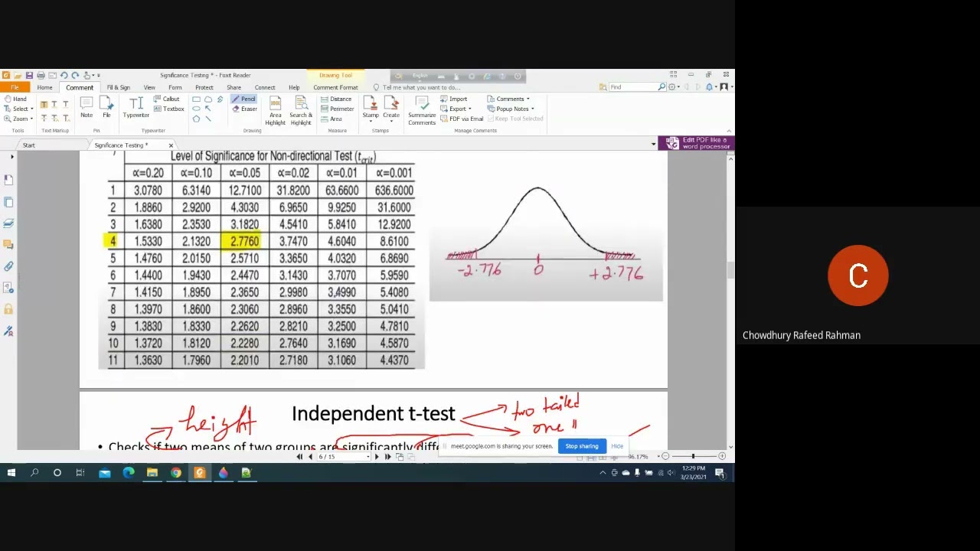Select the Pencil drawing tool

[x=243, y=99]
